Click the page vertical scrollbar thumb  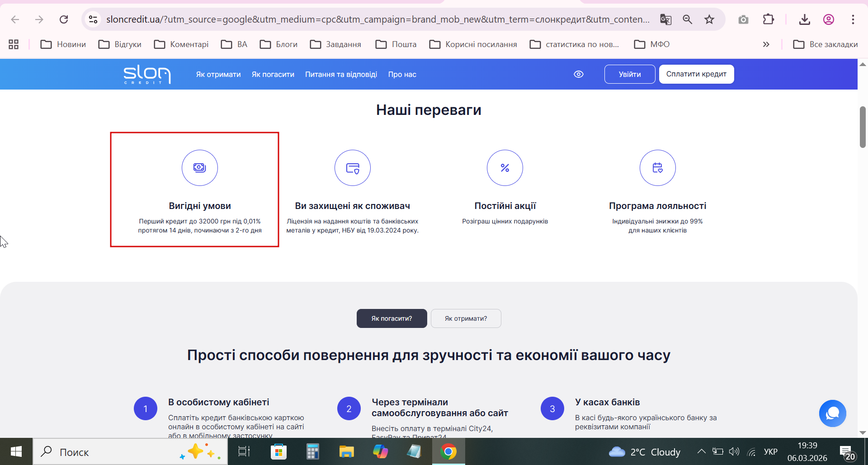coord(863,127)
